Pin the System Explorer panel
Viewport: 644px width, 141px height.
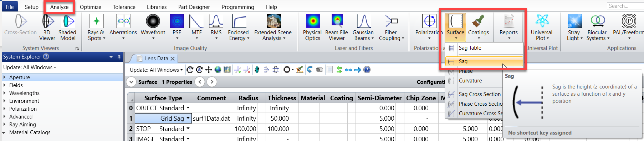[119, 57]
